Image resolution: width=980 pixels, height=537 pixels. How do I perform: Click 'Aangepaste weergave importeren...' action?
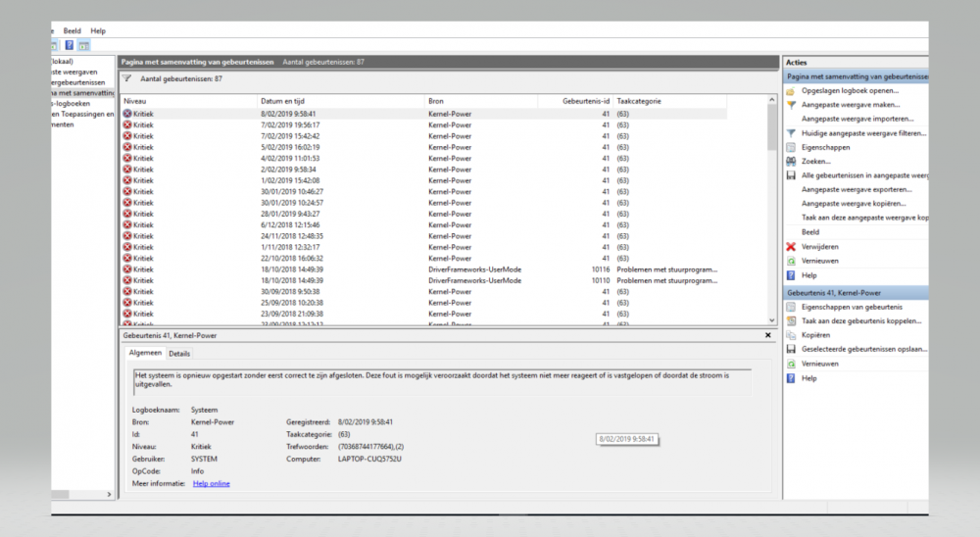(857, 119)
